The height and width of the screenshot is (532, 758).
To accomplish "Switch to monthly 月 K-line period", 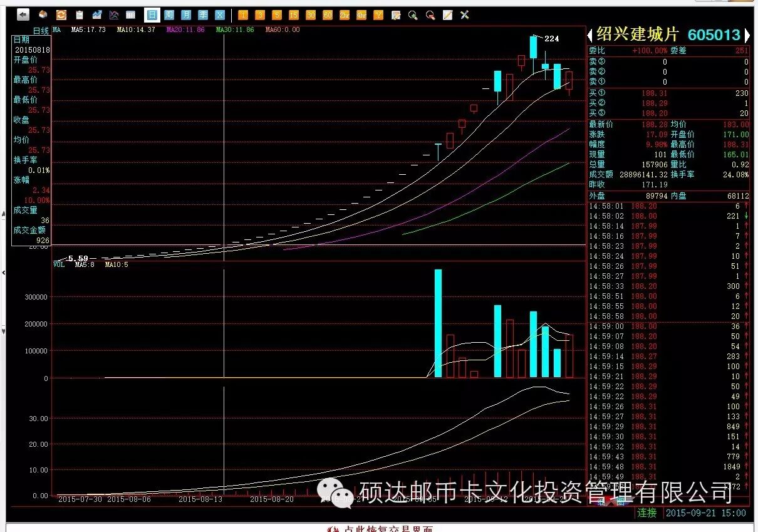I will coord(186,14).
